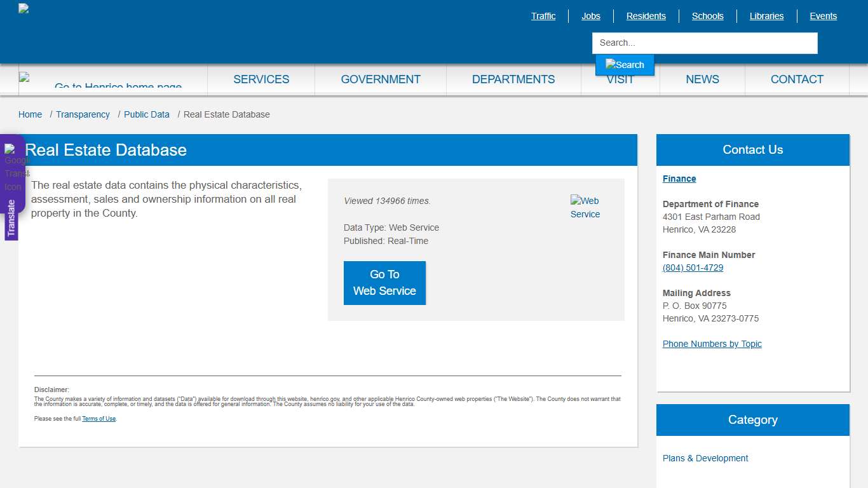
Task: Open Phone Numbers by Topic
Action: (712, 344)
